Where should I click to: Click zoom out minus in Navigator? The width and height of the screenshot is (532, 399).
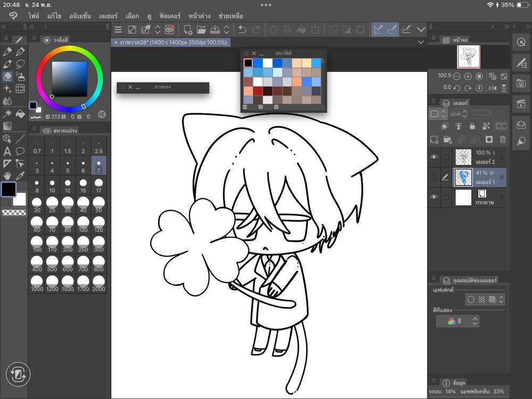[x=456, y=76]
